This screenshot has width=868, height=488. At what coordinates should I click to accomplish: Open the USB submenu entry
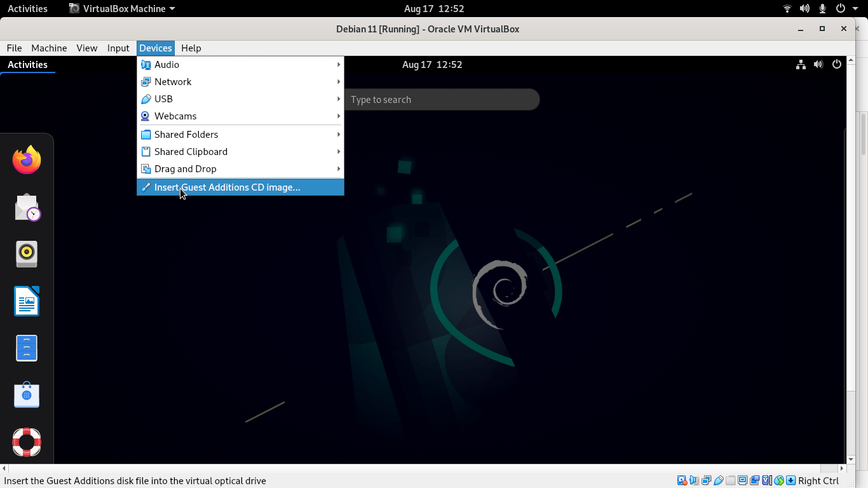point(240,98)
